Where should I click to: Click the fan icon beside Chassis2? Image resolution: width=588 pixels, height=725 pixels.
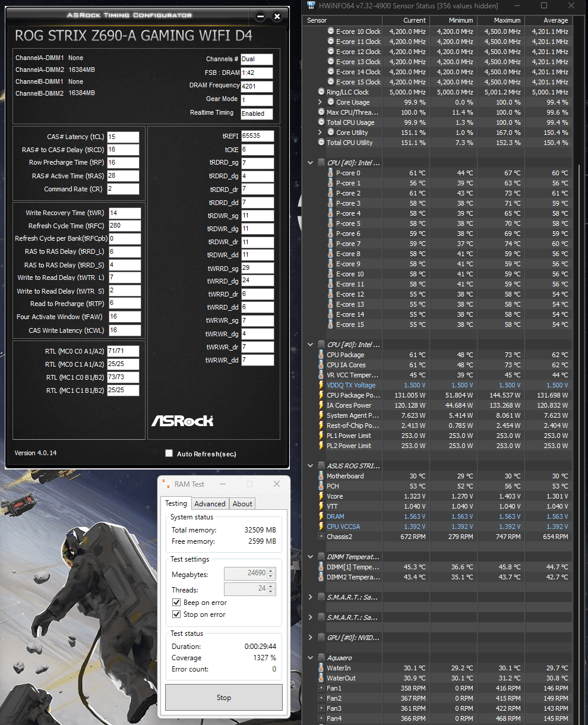click(x=321, y=537)
